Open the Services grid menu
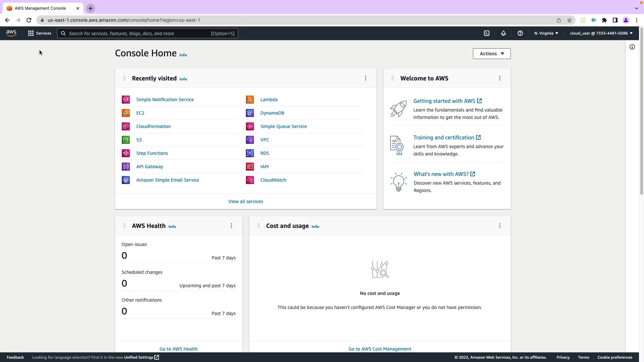 [40, 33]
